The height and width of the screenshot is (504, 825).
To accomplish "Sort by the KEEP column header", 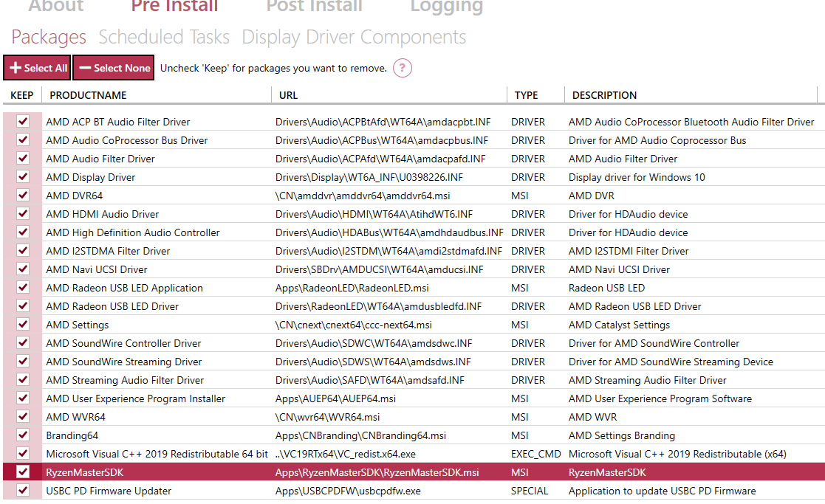I will click(22, 95).
